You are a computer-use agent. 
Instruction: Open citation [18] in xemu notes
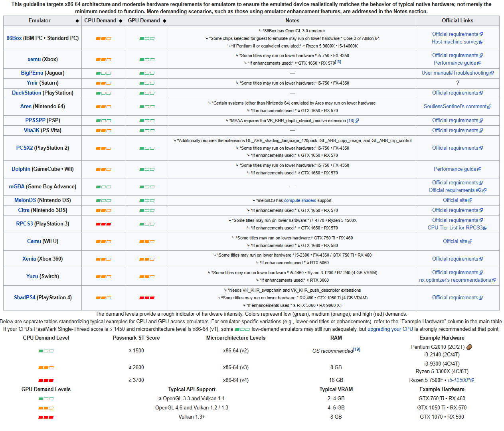click(x=338, y=62)
